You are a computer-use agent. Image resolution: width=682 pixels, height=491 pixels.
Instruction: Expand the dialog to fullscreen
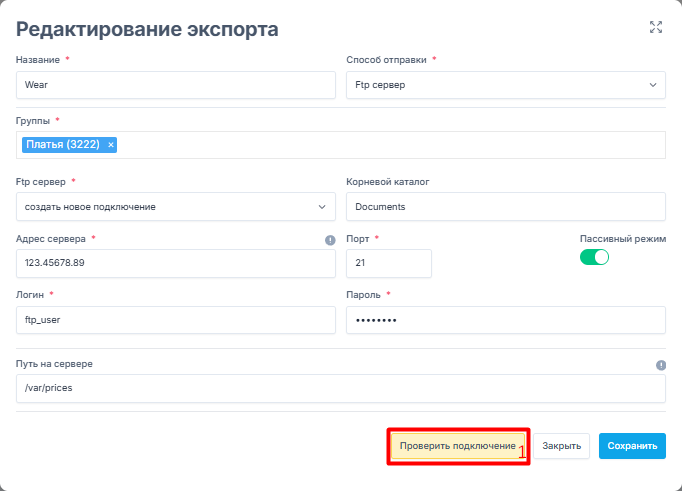(x=656, y=28)
